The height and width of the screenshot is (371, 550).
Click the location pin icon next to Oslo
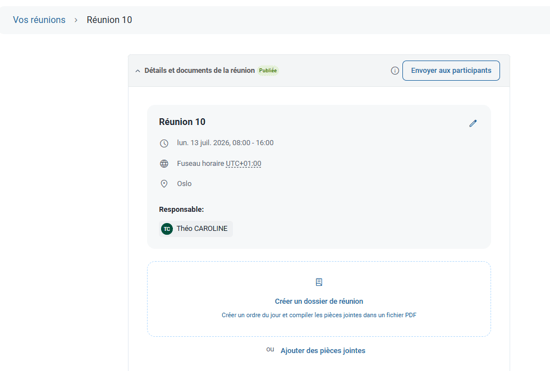164,184
